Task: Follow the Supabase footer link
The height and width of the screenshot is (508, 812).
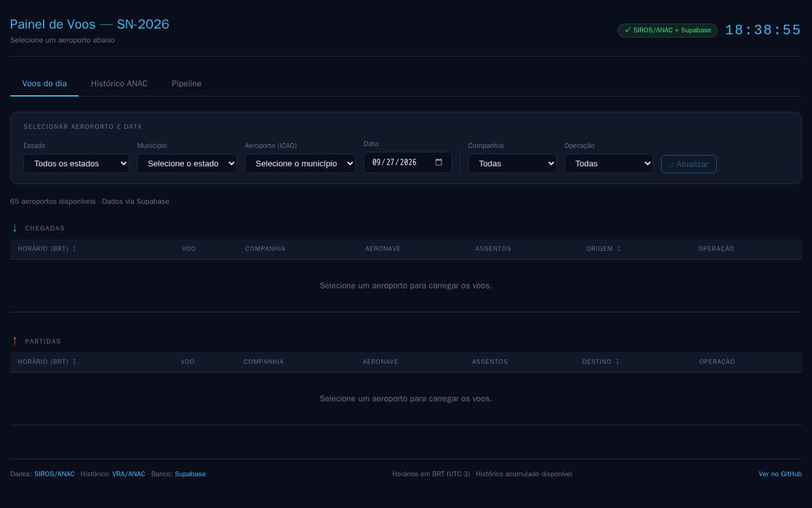Action: [x=190, y=474]
